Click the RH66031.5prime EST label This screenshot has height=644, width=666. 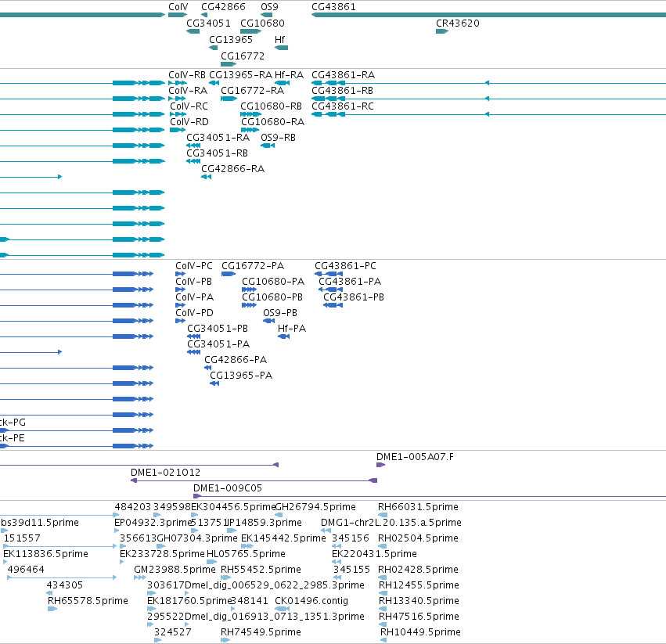[x=419, y=507]
